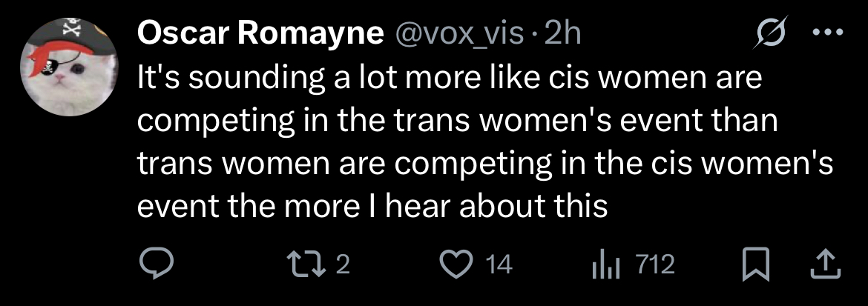Click the text line starting with 'competing in the trans'
This screenshot has height=306, width=868.
457,122
